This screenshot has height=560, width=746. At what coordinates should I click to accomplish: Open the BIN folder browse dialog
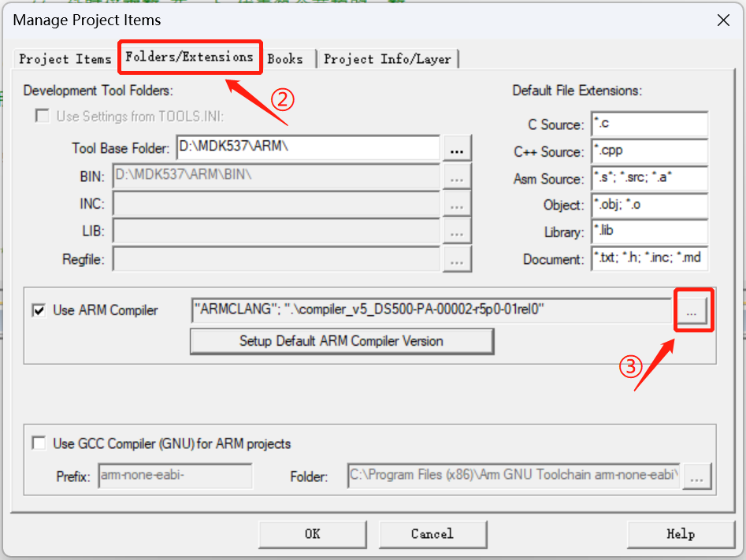pyautogui.click(x=457, y=176)
